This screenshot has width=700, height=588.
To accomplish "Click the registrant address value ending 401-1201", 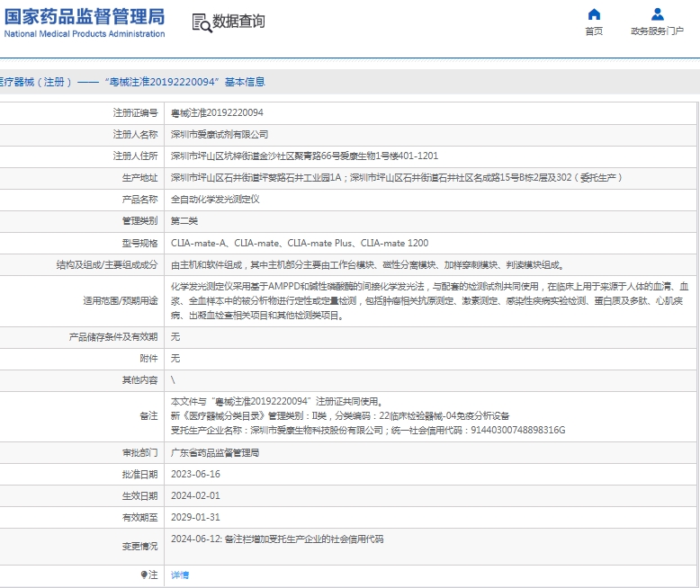I will click(x=304, y=156).
